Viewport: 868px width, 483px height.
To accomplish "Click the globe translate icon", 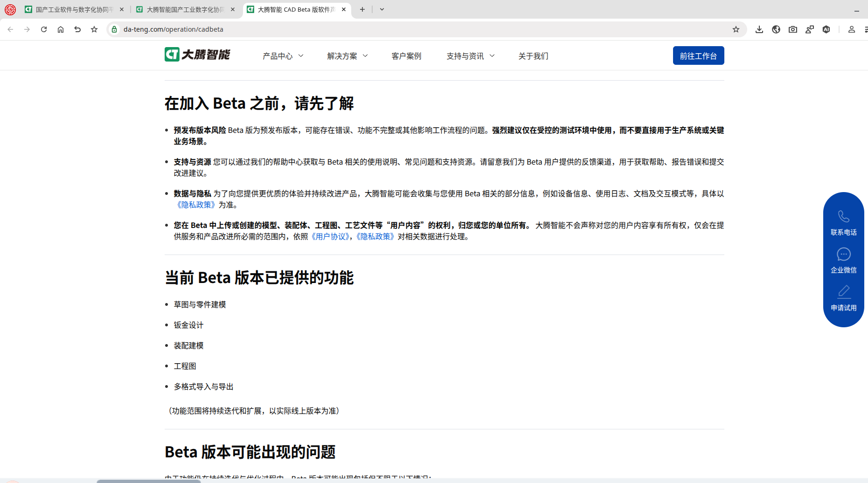I will 776,29.
